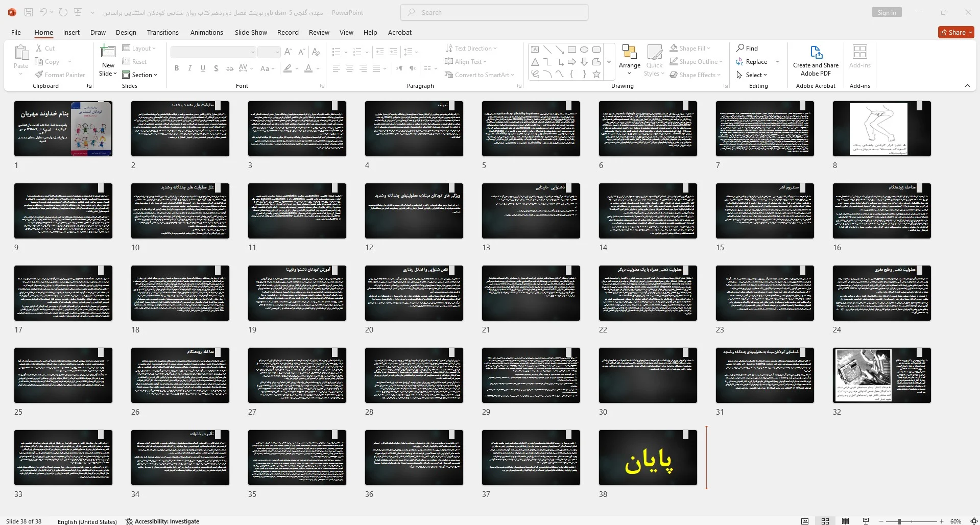980x525 pixels.
Task: Switch to Slide Sorter view in status bar
Action: (825, 521)
